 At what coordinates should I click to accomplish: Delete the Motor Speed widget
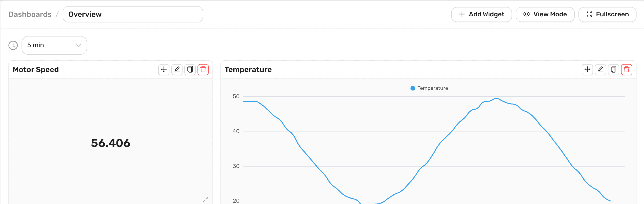click(x=203, y=69)
